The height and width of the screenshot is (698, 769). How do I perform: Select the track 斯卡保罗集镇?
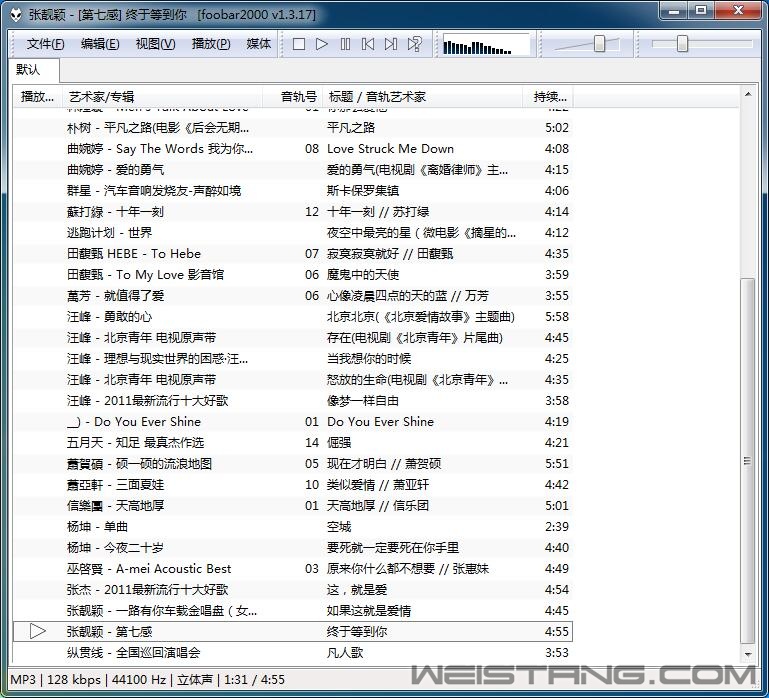[293, 191]
